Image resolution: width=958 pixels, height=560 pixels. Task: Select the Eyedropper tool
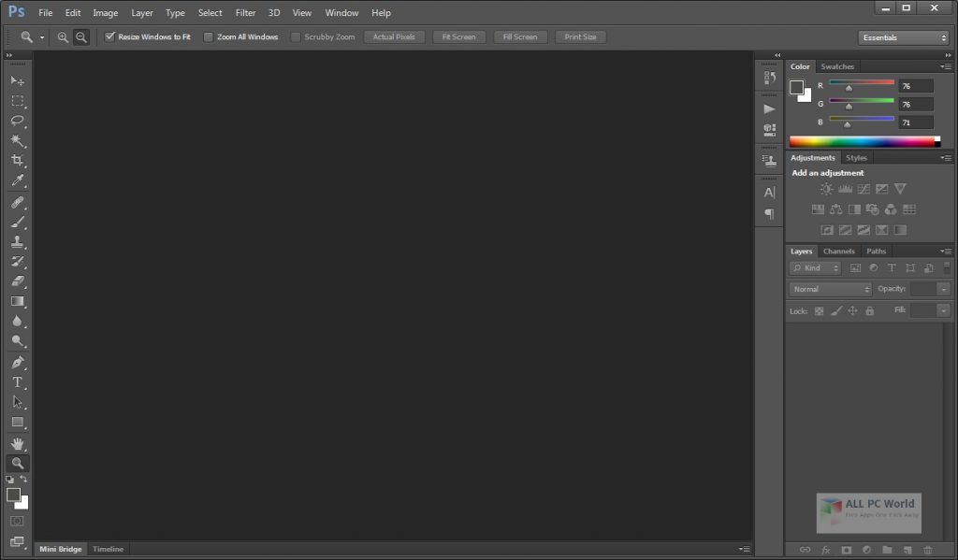17,180
